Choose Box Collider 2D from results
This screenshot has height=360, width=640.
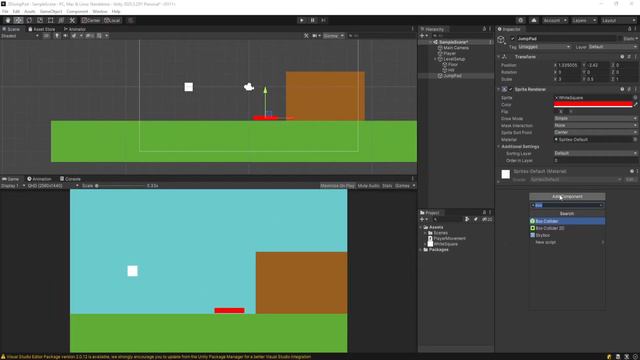click(567, 228)
